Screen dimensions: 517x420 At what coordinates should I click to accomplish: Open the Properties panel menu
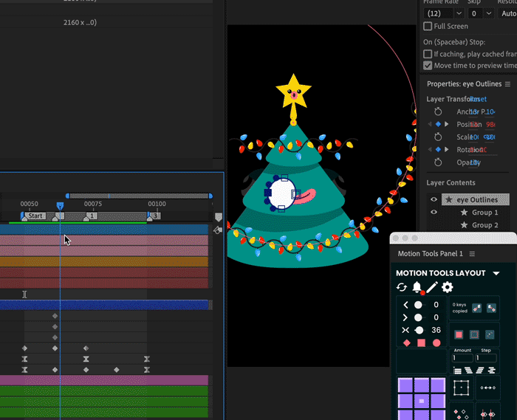tap(507, 84)
